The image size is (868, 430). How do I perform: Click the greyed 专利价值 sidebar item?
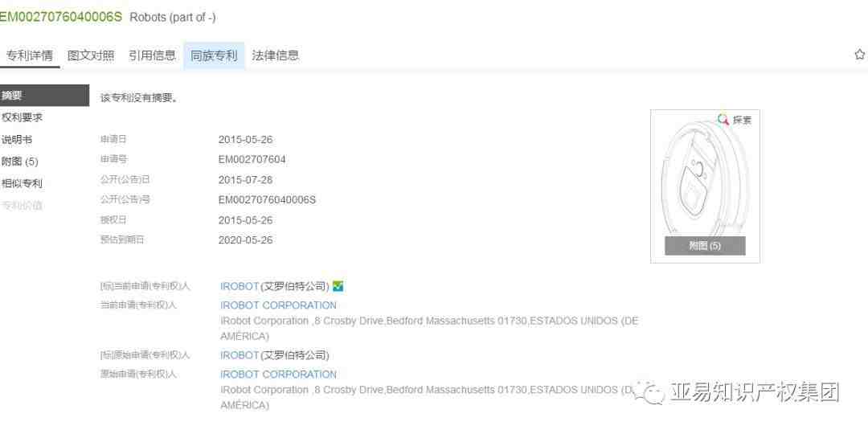(23, 206)
